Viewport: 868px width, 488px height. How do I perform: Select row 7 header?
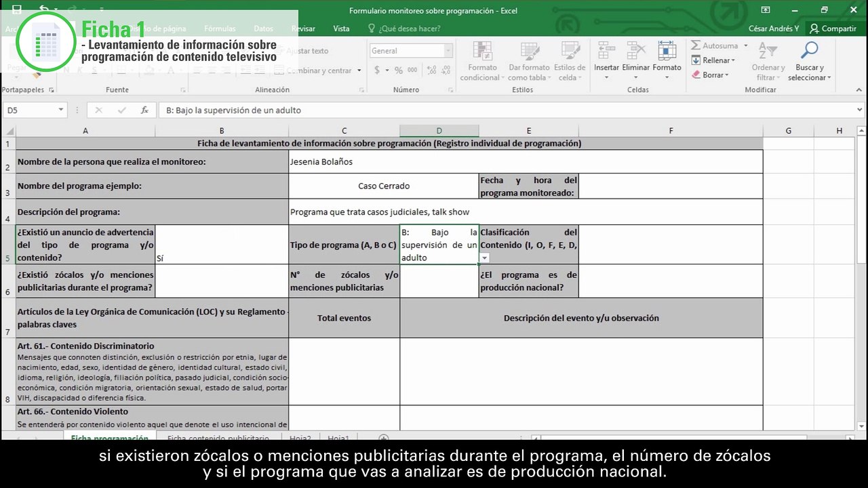pos(8,318)
